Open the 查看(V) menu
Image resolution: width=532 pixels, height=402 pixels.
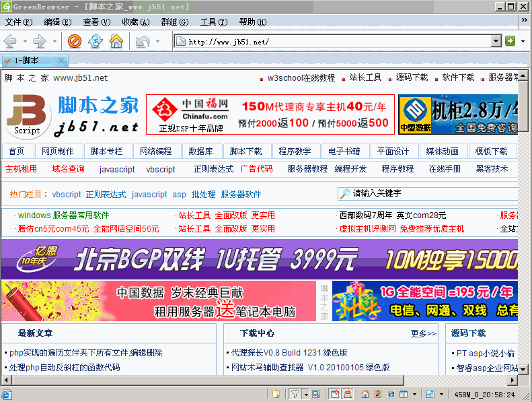pyautogui.click(x=97, y=22)
